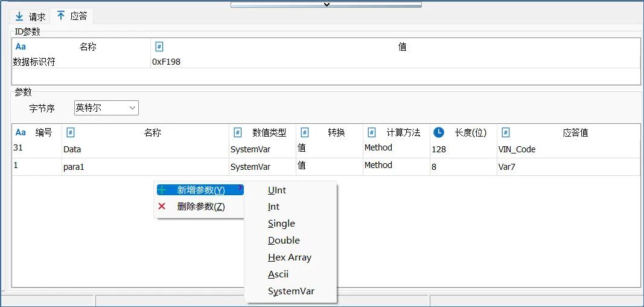The height and width of the screenshot is (307, 644).
Task: Click the # icon in the 值 column header
Action: (x=159, y=47)
